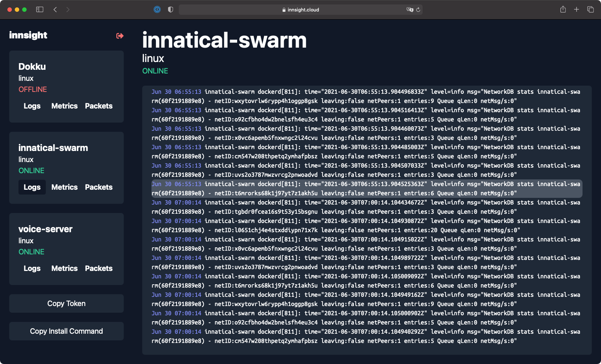601x364 pixels.
Task: Open Metrics for Dokku
Action: coord(65,106)
